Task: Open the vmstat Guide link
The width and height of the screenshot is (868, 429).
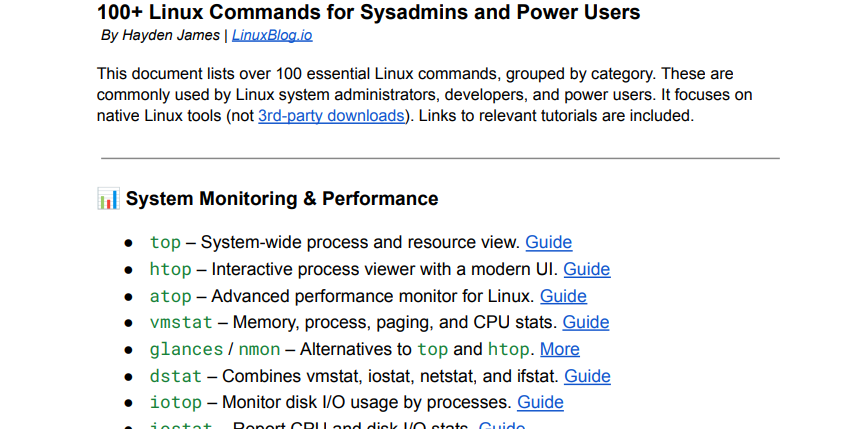Action: click(x=585, y=322)
